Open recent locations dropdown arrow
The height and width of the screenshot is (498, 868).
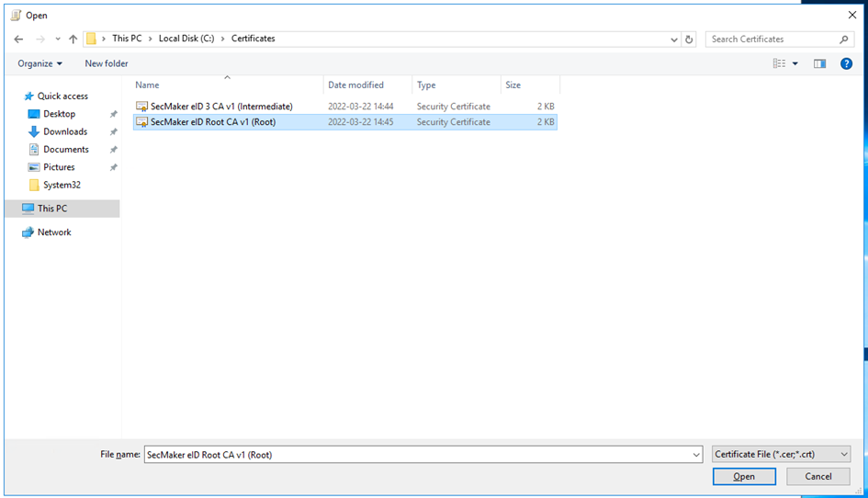click(x=58, y=39)
